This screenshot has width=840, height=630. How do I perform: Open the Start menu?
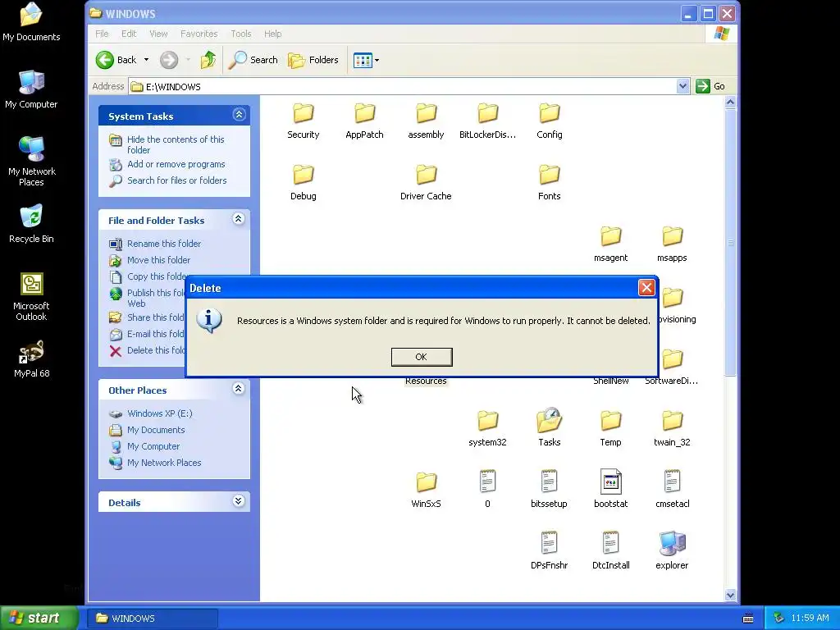coord(39,619)
